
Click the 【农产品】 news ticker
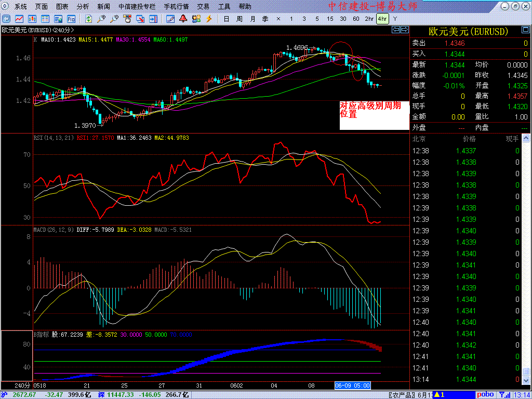tap(402, 395)
